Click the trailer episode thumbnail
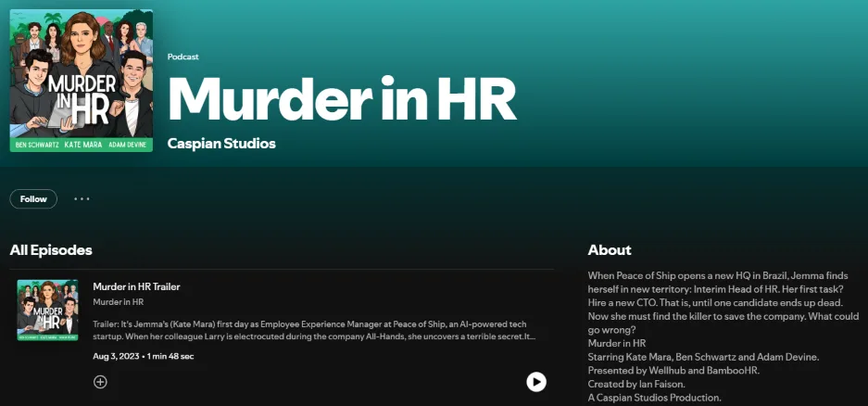Screen dimensions: 868x406 47,311
